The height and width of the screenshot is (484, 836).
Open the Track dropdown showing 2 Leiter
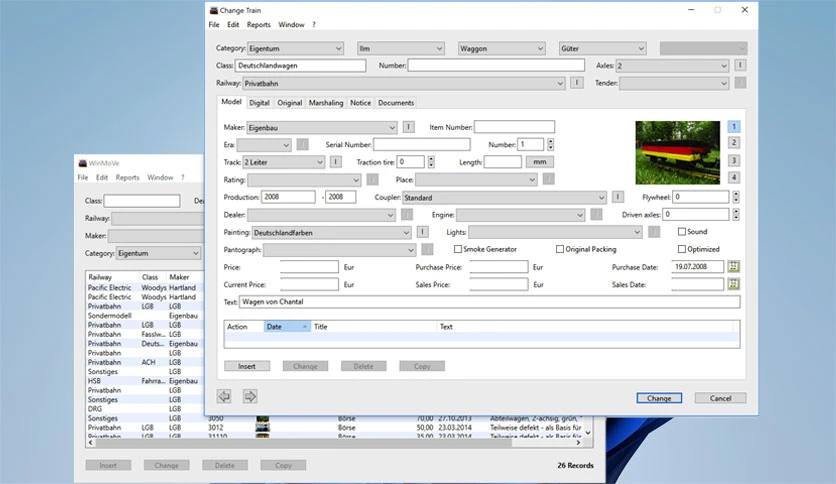pyautogui.click(x=284, y=162)
